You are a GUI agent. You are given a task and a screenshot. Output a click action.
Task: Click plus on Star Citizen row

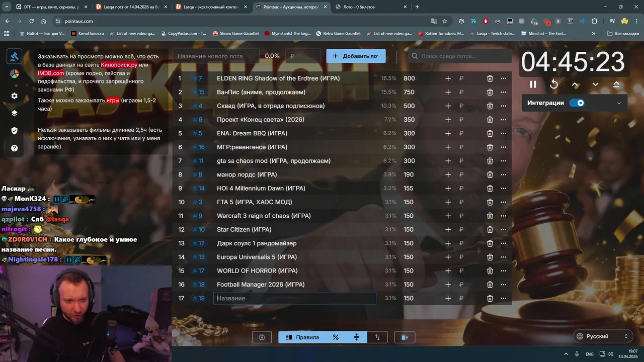point(448,229)
